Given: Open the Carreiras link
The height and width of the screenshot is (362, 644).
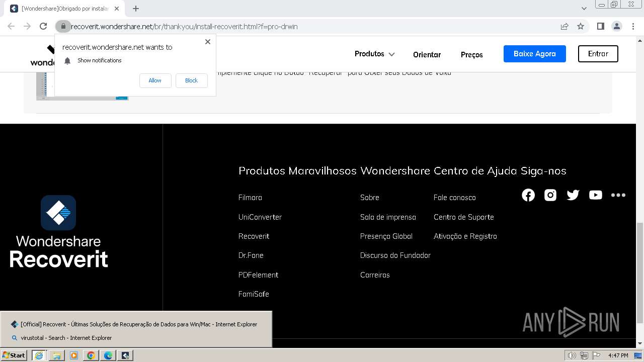Looking at the screenshot, I should point(375,275).
